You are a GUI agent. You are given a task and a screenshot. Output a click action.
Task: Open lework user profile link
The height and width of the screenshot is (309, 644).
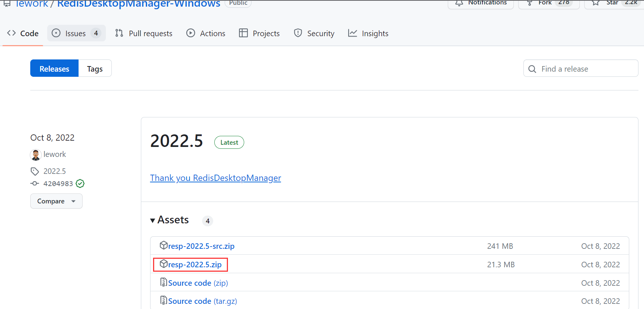click(x=55, y=154)
